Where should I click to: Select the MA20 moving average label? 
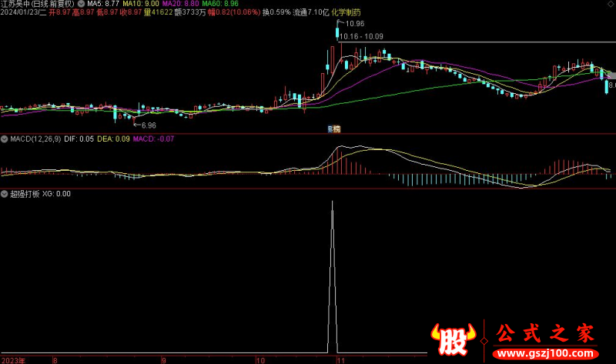click(x=186, y=4)
